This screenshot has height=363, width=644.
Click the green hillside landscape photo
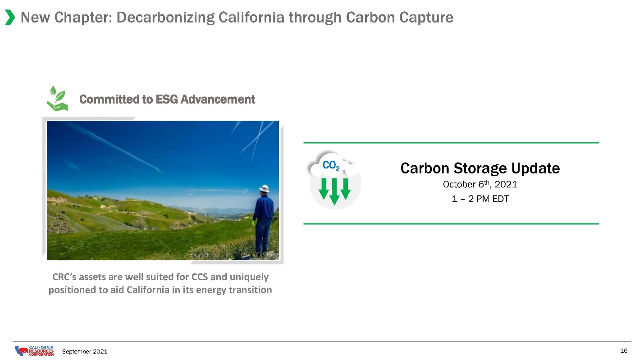(163, 191)
